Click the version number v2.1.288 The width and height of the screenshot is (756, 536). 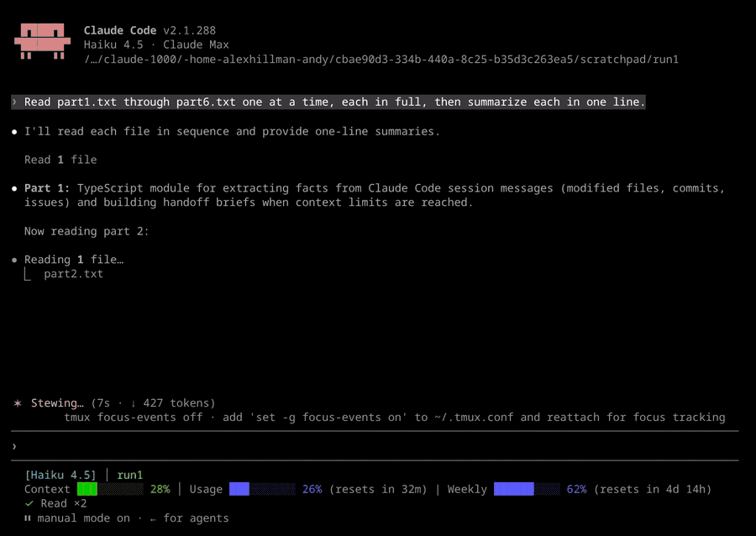pyautogui.click(x=190, y=30)
